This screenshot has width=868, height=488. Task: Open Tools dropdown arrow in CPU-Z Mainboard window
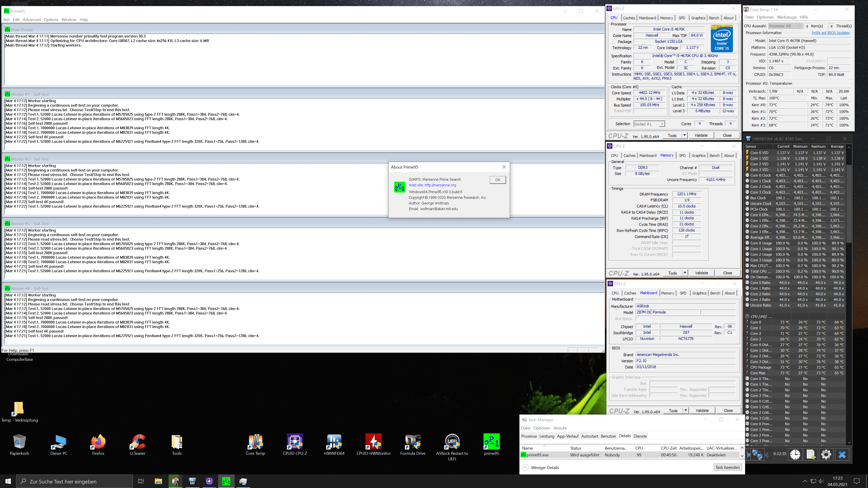[x=686, y=411]
